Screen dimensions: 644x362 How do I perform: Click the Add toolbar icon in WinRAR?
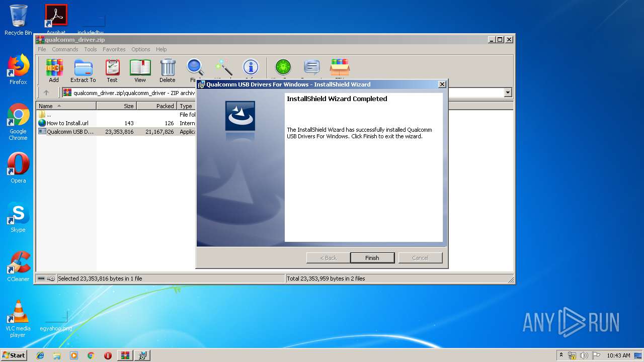tap(54, 70)
